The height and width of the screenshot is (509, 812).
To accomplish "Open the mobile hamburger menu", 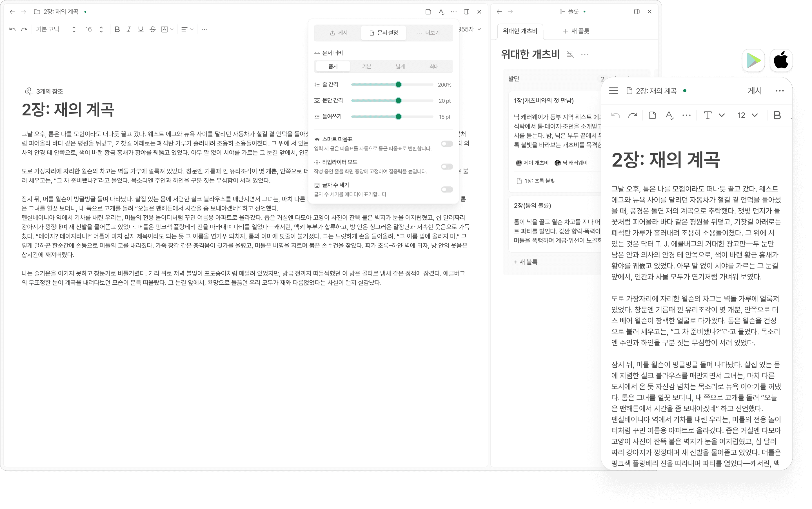I will pyautogui.click(x=613, y=91).
